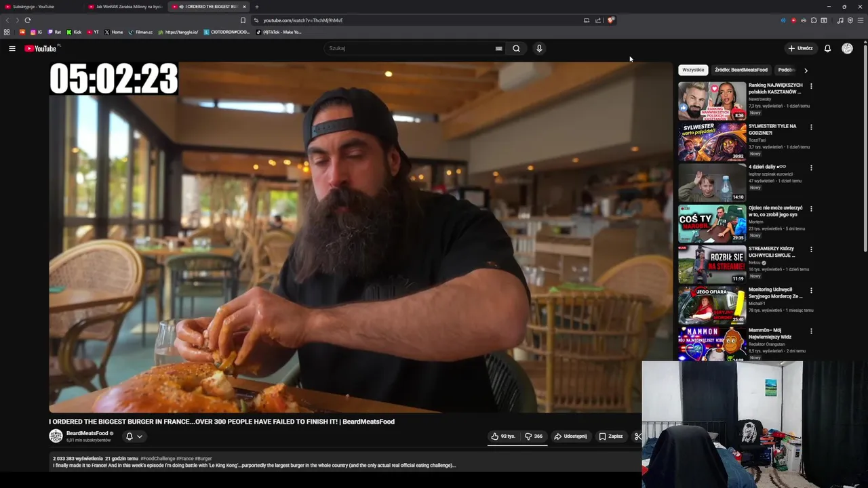The height and width of the screenshot is (488, 868).
Task: Open a new browser tab
Action: coord(256,7)
